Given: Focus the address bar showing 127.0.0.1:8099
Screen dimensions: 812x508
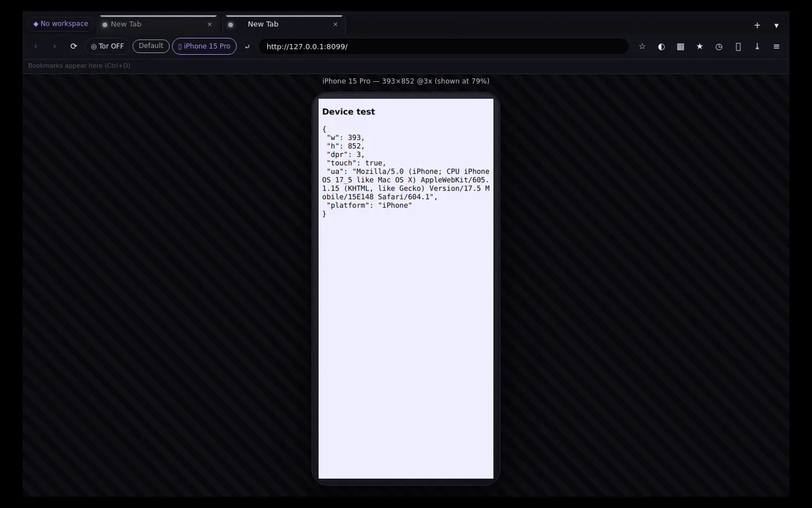Looking at the screenshot, I should coord(444,46).
